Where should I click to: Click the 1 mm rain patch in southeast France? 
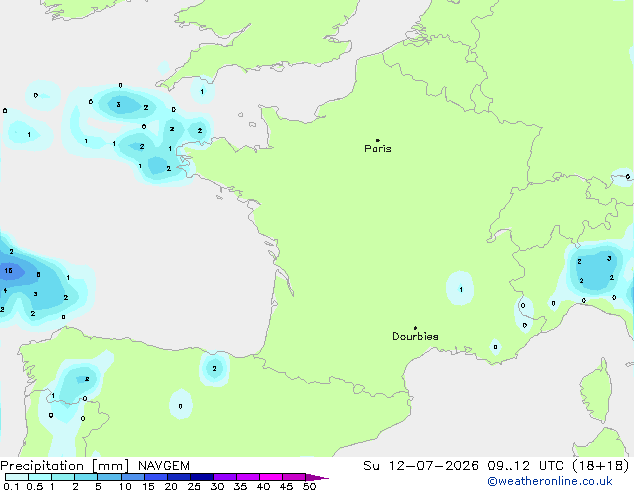coord(461,289)
